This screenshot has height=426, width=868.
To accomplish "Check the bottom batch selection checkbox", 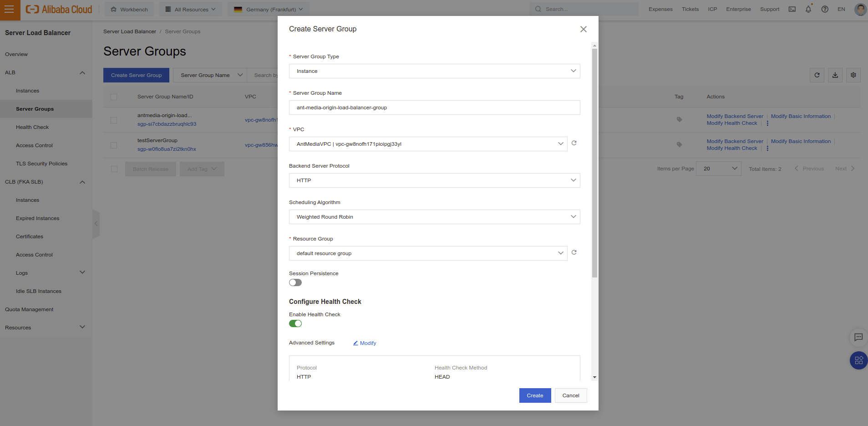I will [x=114, y=169].
